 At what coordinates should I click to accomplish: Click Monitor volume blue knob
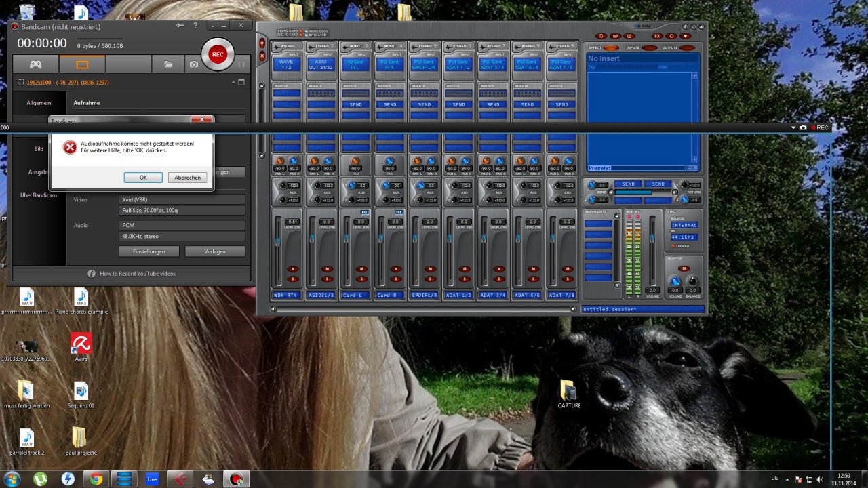pyautogui.click(x=675, y=281)
